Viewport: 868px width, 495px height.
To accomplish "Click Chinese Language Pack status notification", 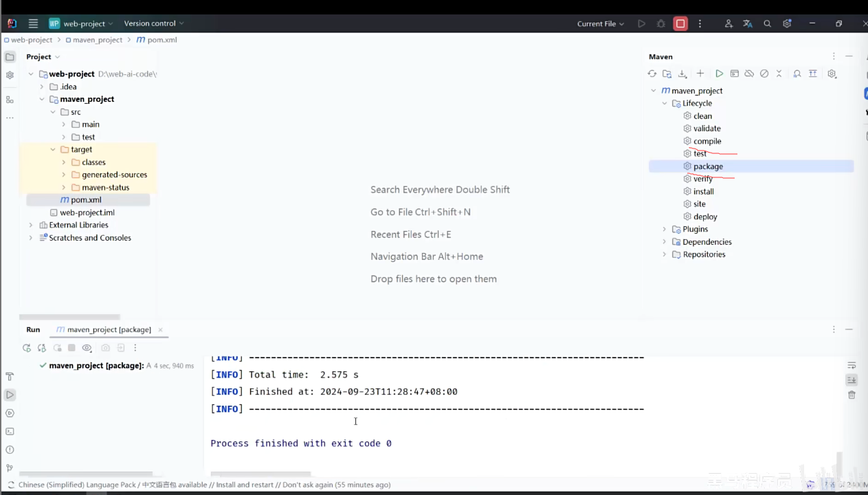I will [x=204, y=485].
